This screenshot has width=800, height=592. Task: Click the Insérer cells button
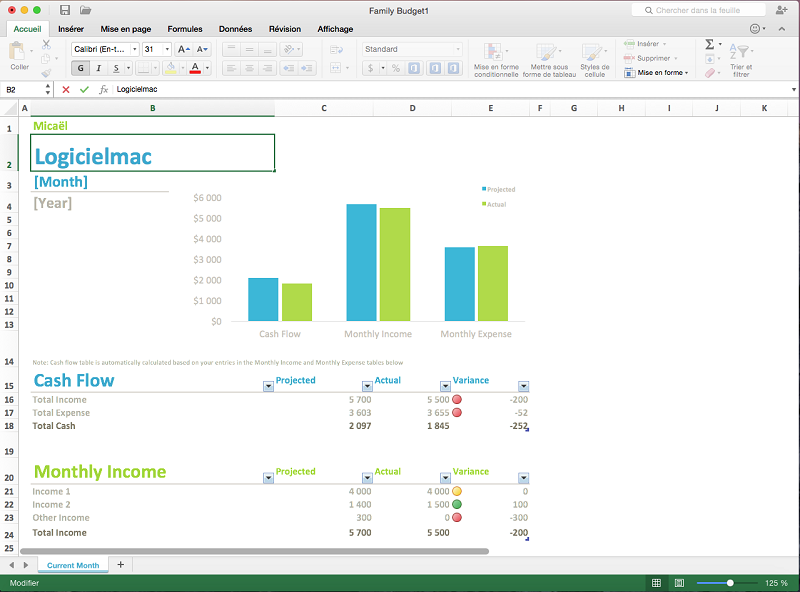(645, 44)
